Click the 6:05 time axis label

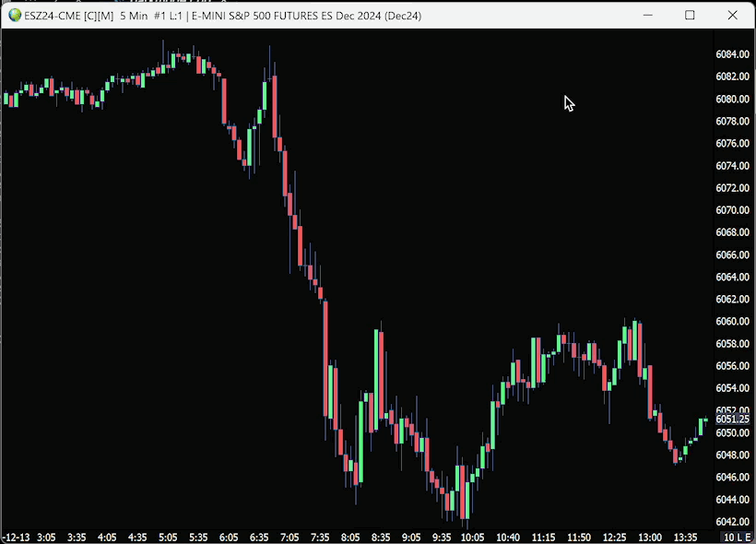click(x=229, y=538)
